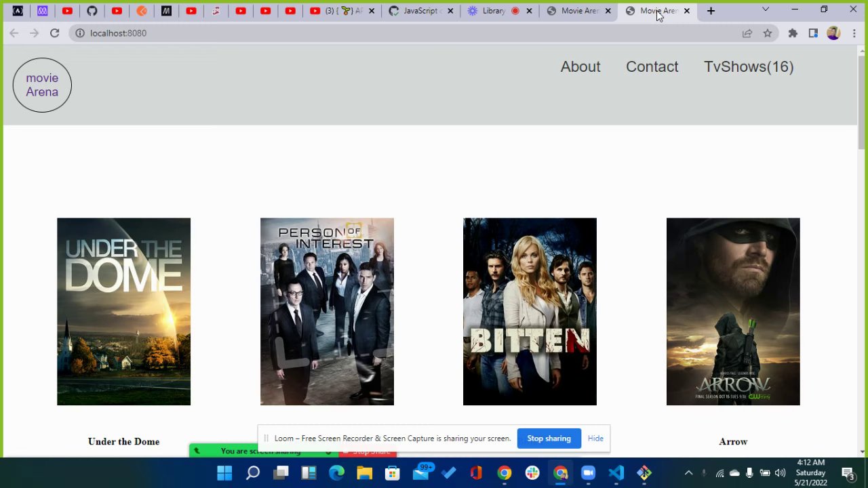
Task: Open Microsoft To Do checkmark app
Action: (448, 472)
